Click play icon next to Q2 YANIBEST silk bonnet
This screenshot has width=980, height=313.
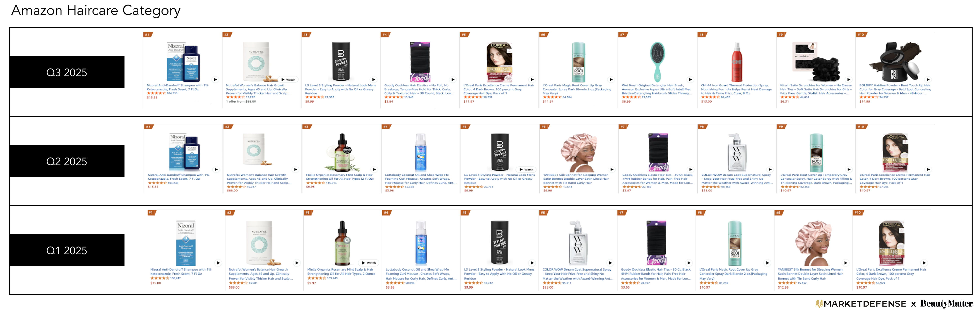(x=612, y=169)
